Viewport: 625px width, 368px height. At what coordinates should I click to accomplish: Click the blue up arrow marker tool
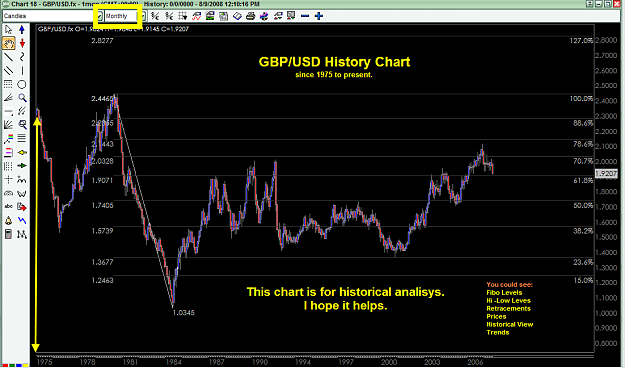[x=22, y=30]
